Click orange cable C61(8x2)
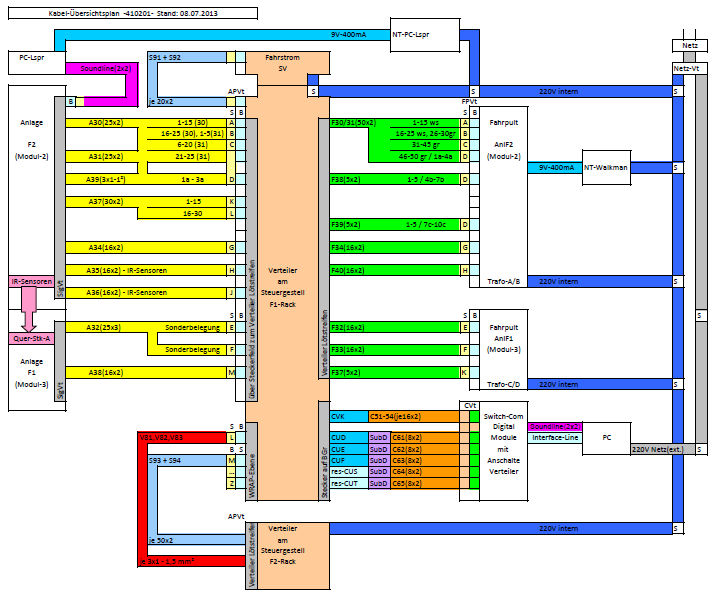Viewport: 718px width, 602px height. tap(425, 438)
